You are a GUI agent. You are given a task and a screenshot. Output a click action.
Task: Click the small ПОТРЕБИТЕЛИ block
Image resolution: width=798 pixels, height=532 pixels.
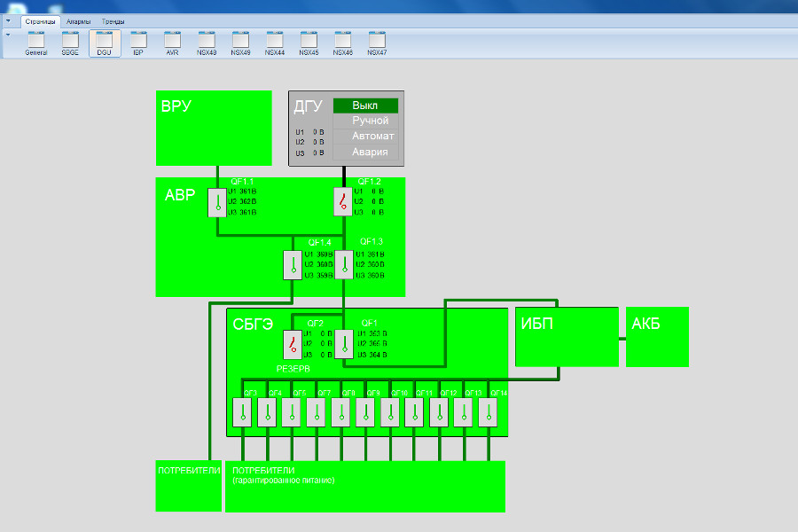pos(188,486)
